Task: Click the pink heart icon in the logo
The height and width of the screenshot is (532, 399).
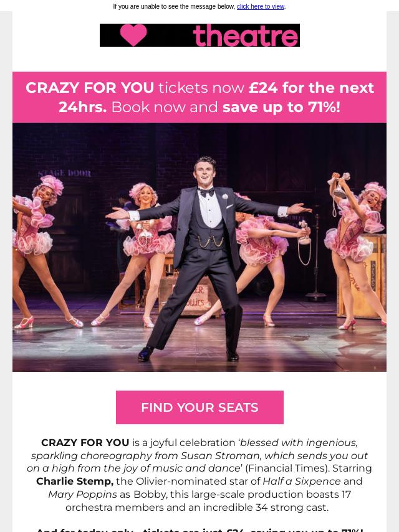Action: 133,35
